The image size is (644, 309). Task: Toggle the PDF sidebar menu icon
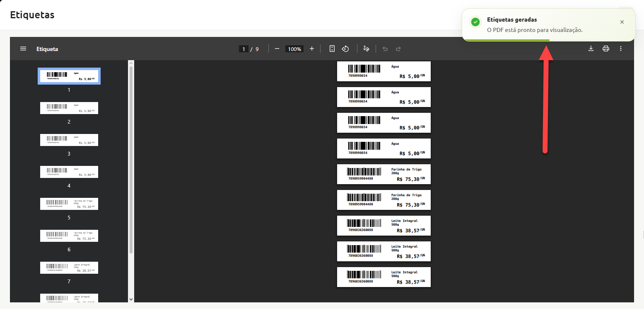point(23,49)
